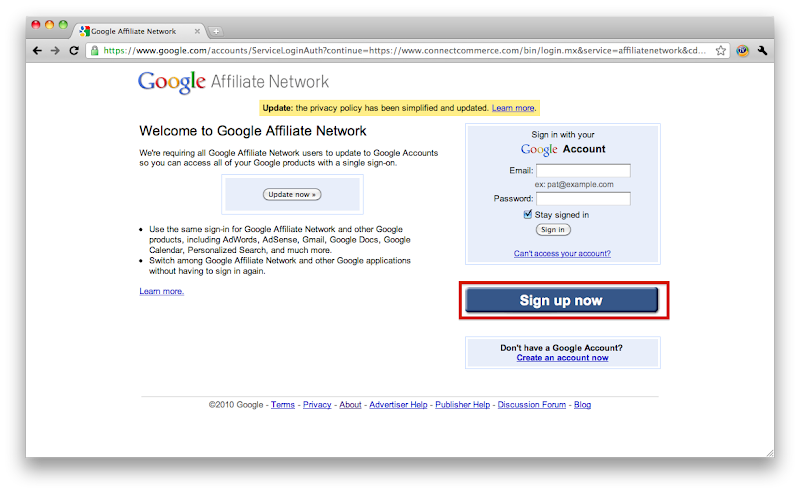The width and height of the screenshot is (800, 493).
Task: Bookmark this page with the star icon
Action: tap(720, 51)
